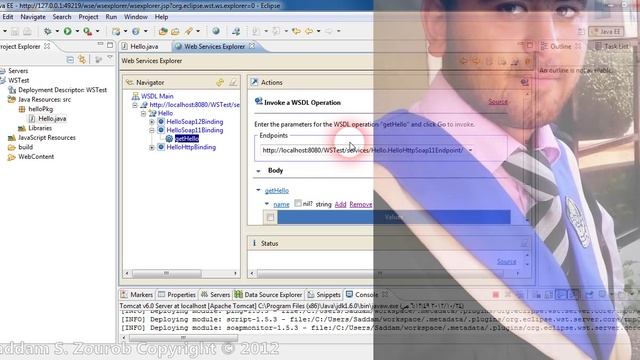Click the Launch Web Services Explorer globe icon
The image size is (640, 360).
(216, 31)
